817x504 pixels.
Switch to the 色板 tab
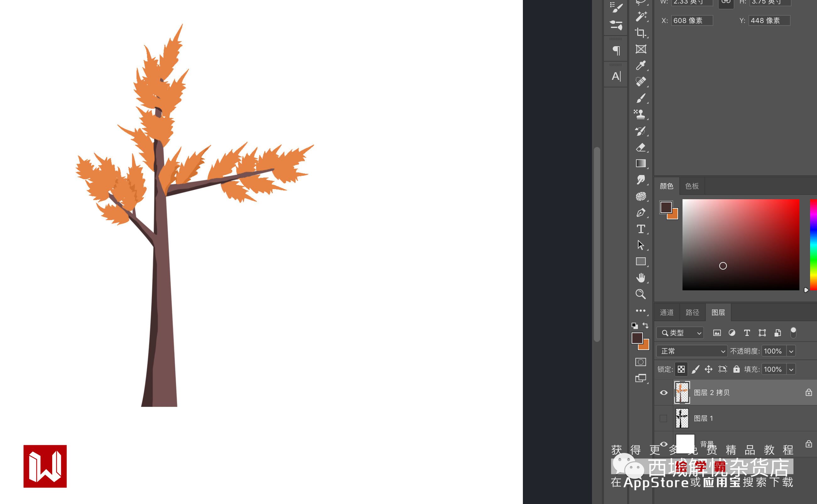click(x=692, y=186)
